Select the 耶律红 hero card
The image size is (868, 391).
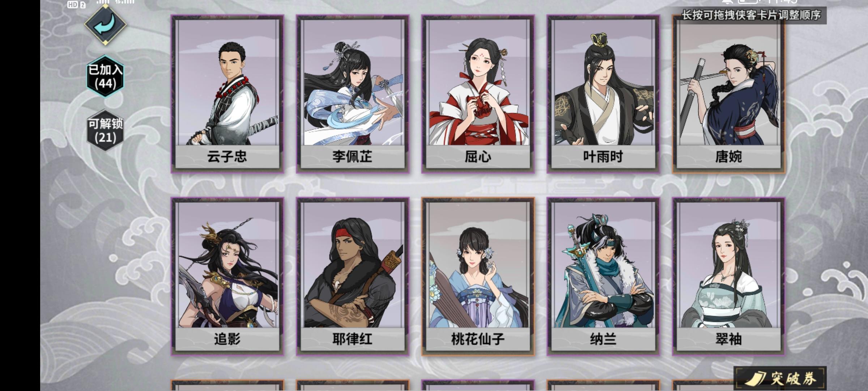point(353,276)
